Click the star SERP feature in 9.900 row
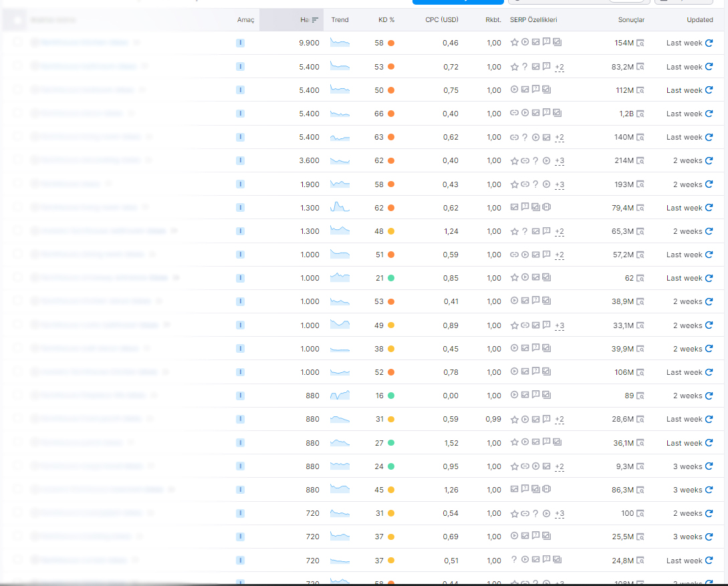This screenshot has width=728, height=586. point(515,42)
